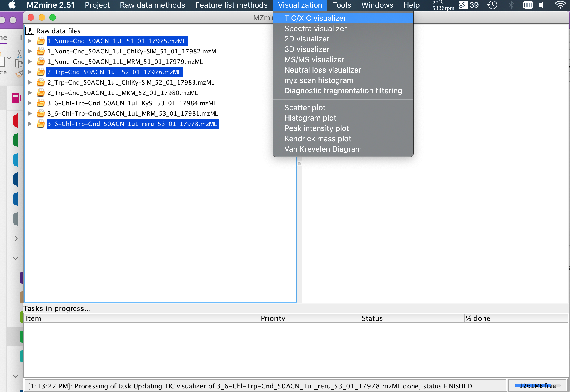This screenshot has height=392, width=570.
Task: Click folder icon of 2_Trp-Cnd 17976 file
Action: 41,72
